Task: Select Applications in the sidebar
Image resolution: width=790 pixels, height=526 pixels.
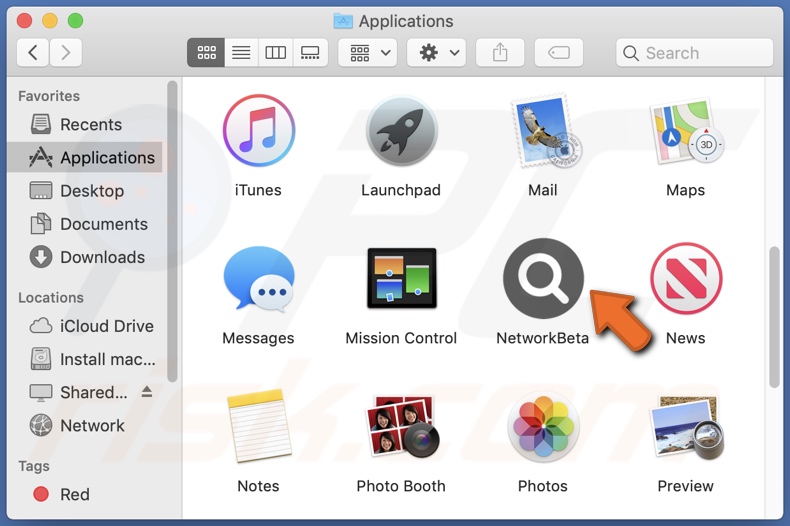Action: click(x=85, y=158)
